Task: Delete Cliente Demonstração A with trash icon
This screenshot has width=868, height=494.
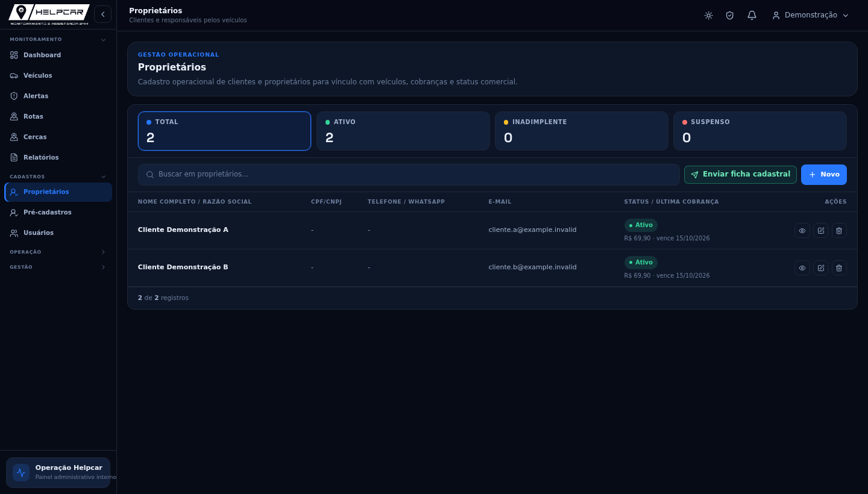Action: [x=839, y=231]
